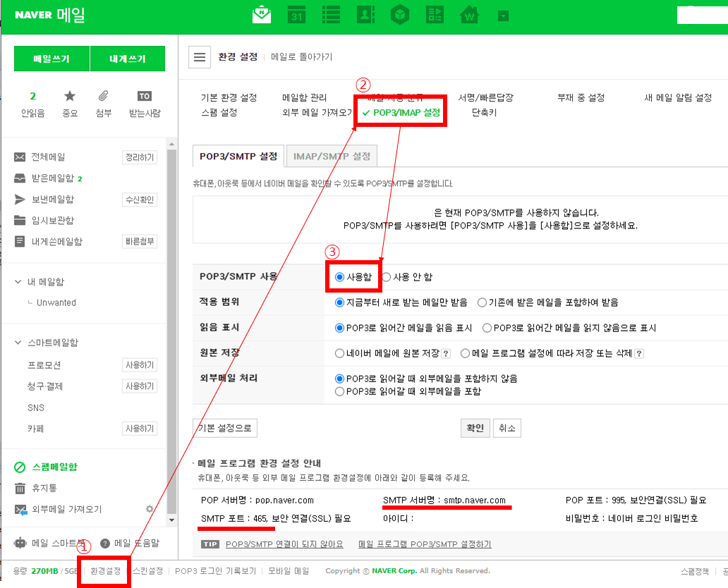Viewport: 728px width, 588px height.
Task: Open 서명/빠른답장 menu item
Action: (485, 97)
